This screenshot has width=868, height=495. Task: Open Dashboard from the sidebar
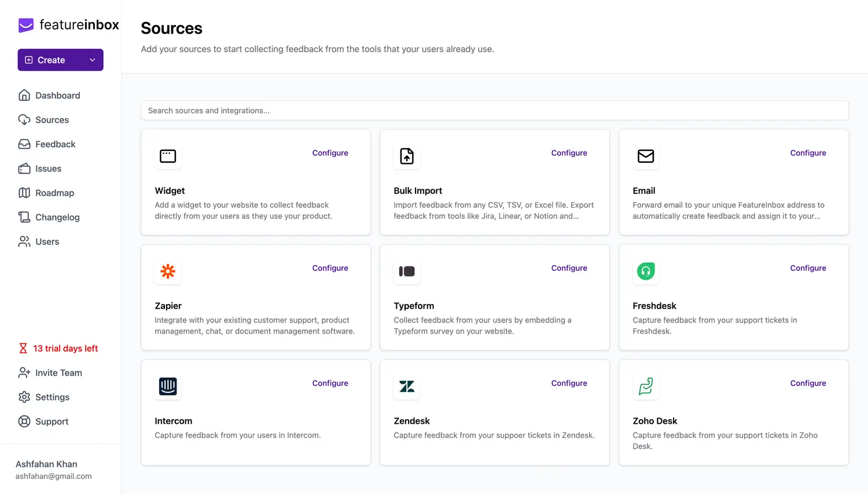click(57, 96)
